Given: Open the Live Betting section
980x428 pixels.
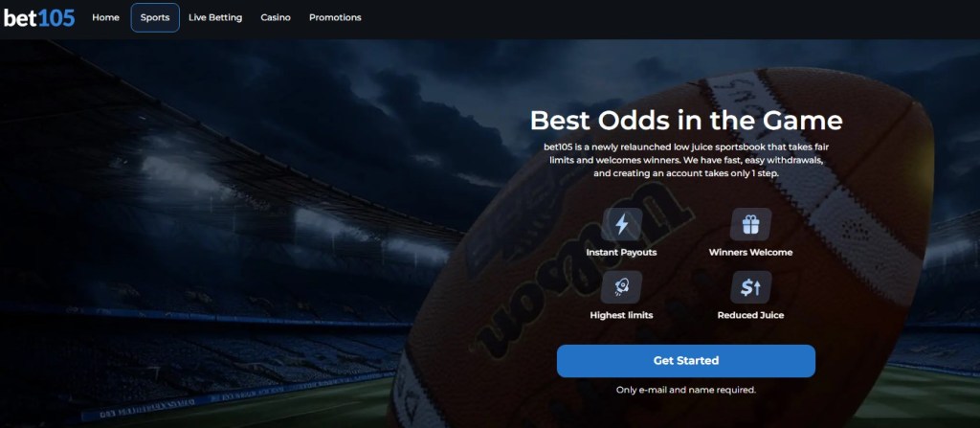Looking at the screenshot, I should pyautogui.click(x=215, y=17).
